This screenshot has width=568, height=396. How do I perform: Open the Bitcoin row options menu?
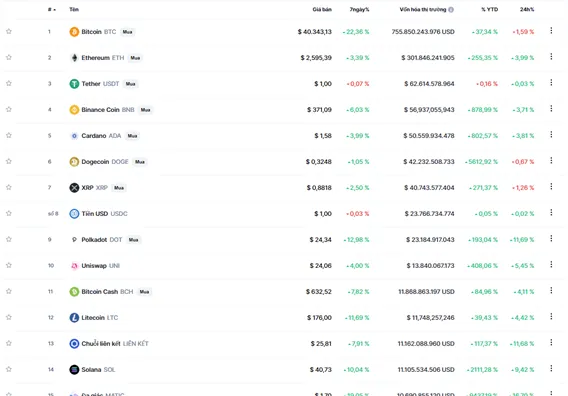pyautogui.click(x=551, y=30)
